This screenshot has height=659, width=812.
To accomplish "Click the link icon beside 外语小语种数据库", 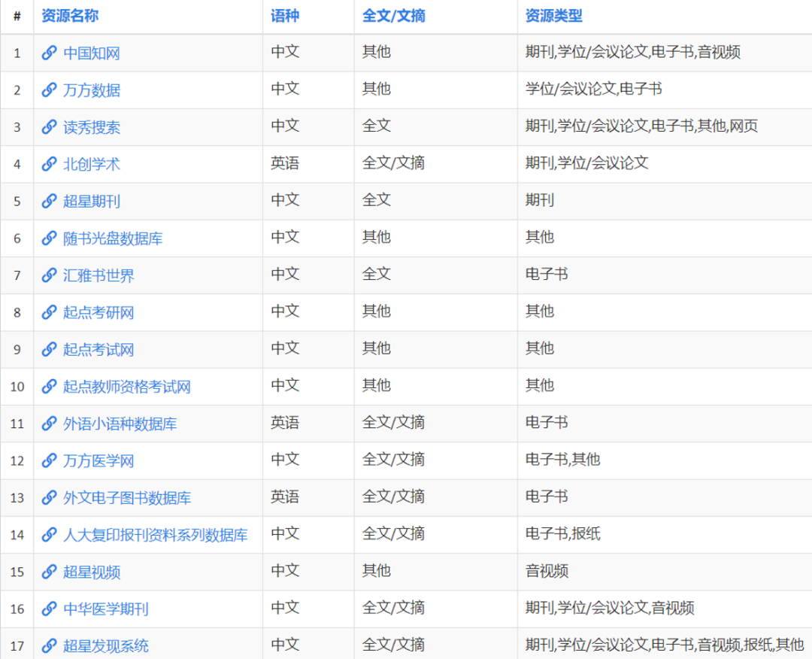I will pos(49,424).
